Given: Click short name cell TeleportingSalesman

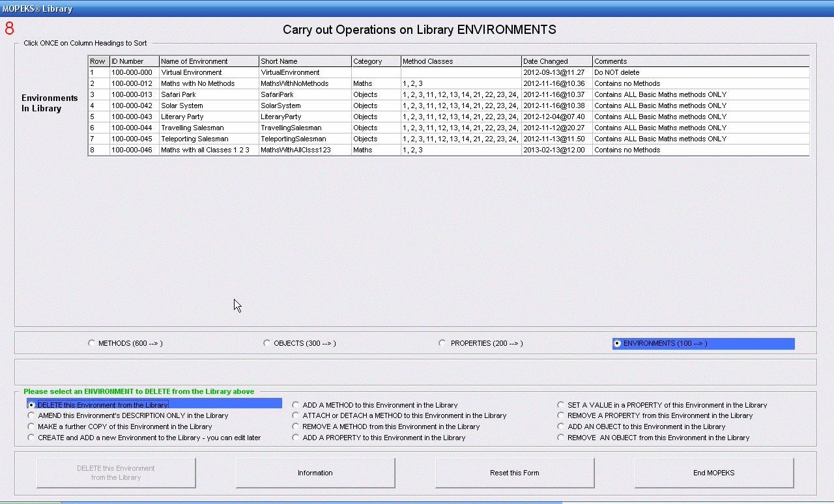Looking at the screenshot, I should pos(306,139).
